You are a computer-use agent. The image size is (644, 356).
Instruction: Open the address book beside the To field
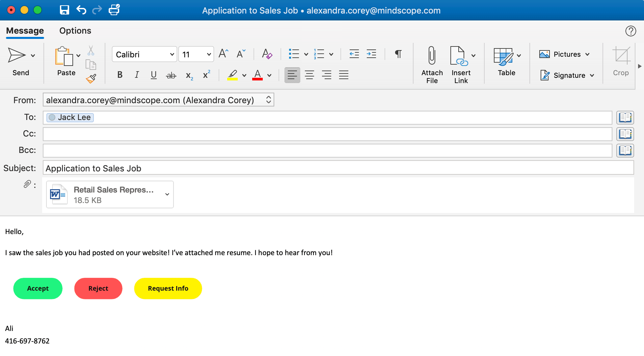tap(625, 117)
